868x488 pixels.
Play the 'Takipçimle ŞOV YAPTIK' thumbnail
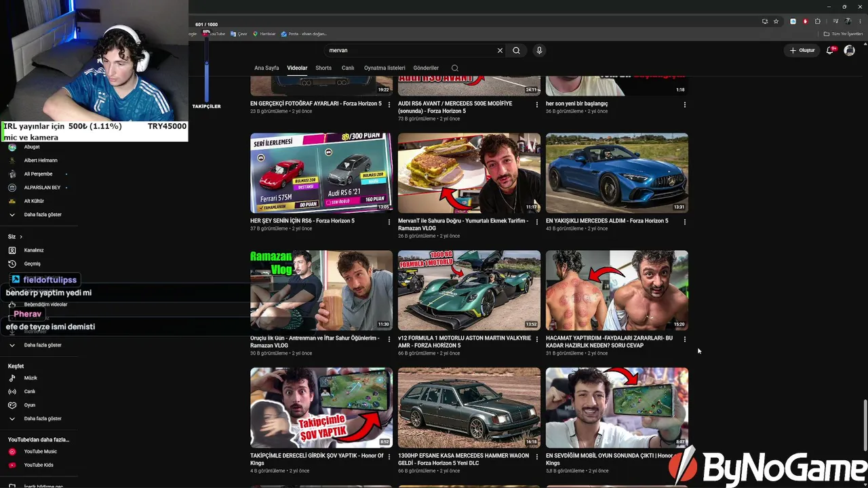[x=321, y=407]
